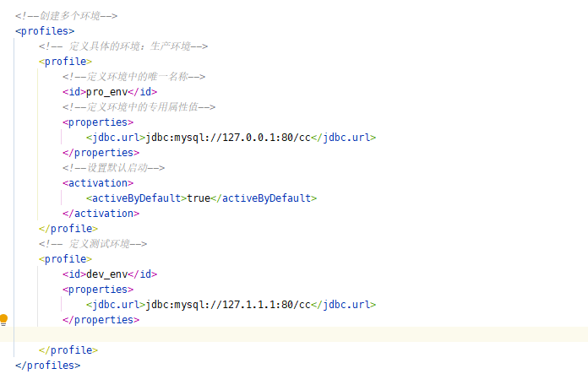Click the closing </activeByDefault> tag
This screenshot has height=374, width=588.
pyautogui.click(x=264, y=198)
